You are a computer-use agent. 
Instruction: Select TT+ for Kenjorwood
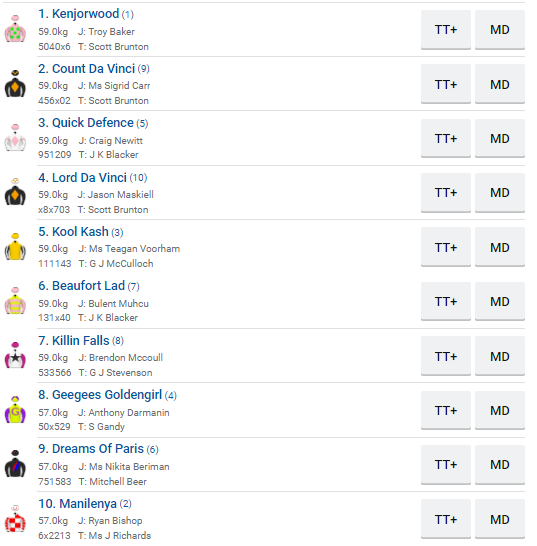(x=445, y=30)
